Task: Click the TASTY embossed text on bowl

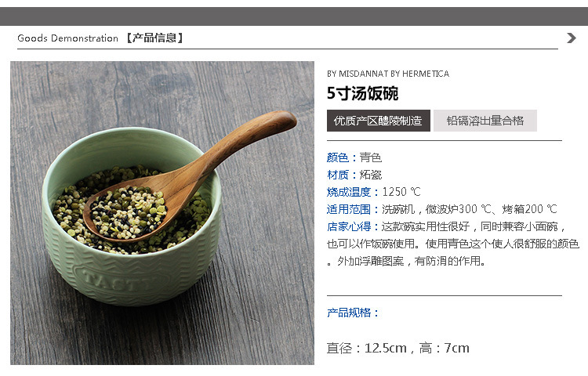Action: pos(122,280)
